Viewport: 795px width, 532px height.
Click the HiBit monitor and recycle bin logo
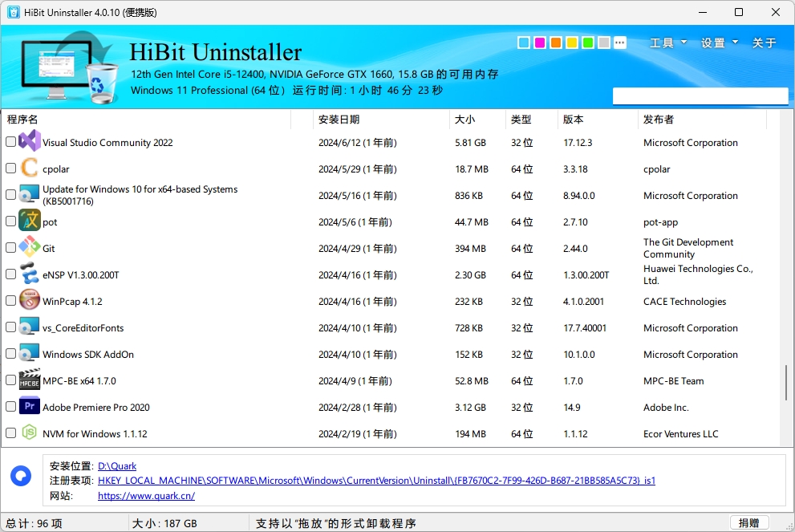[x=69, y=67]
